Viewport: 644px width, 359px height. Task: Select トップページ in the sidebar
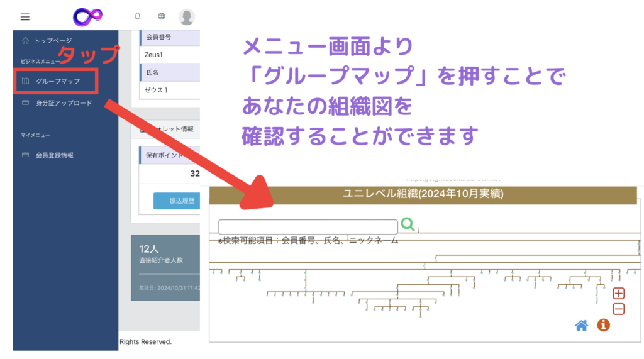tap(53, 41)
